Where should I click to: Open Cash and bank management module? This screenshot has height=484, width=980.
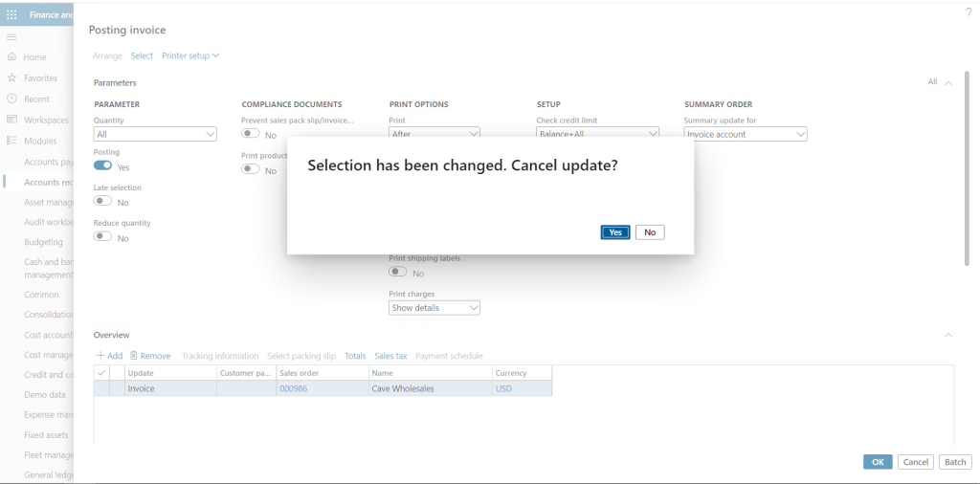[48, 269]
